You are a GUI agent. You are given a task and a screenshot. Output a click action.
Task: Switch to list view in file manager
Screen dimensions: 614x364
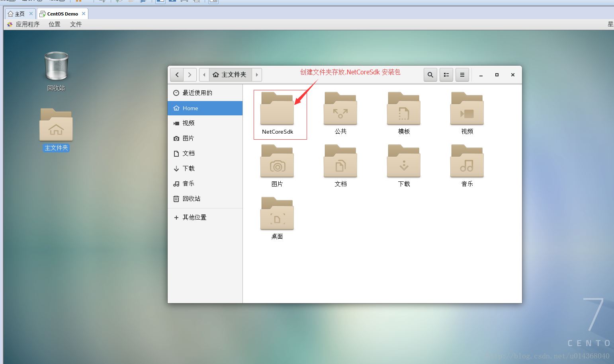tap(446, 75)
